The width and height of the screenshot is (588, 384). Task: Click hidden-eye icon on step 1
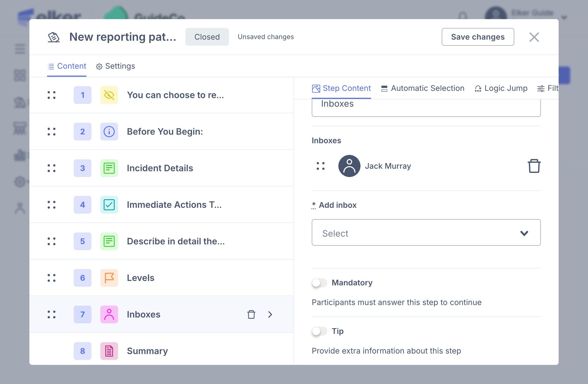pos(109,95)
